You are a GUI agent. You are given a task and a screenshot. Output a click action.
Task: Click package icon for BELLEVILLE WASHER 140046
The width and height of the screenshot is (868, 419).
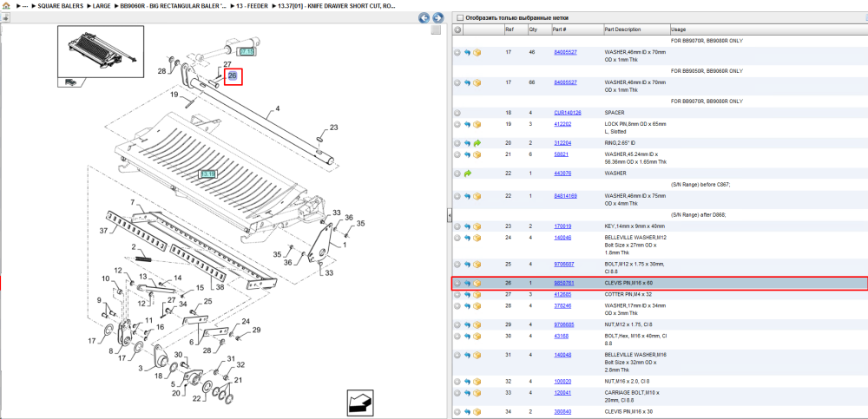(477, 238)
